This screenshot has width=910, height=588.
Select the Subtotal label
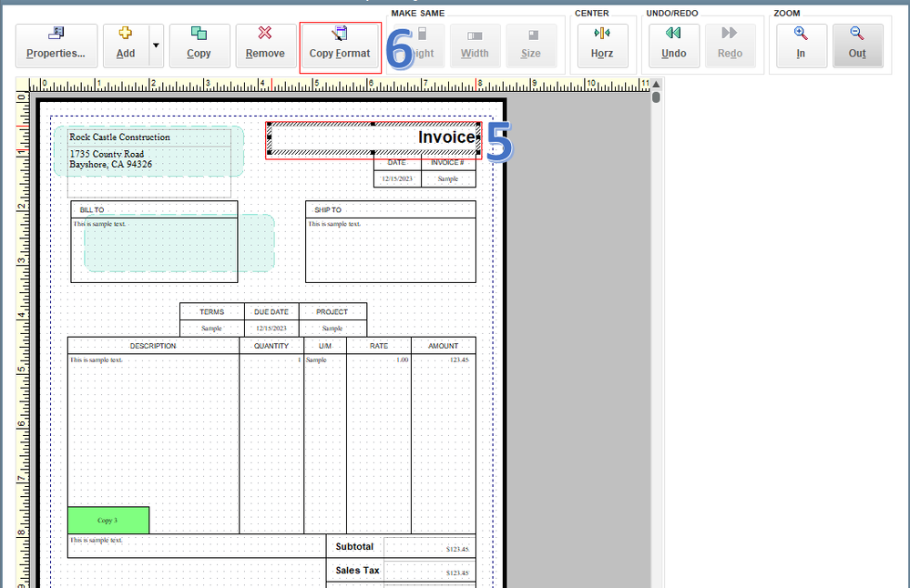[354, 547]
